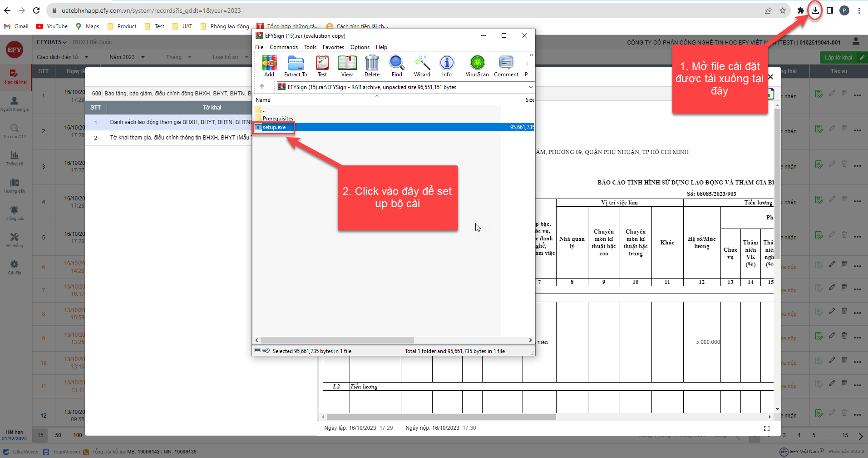The width and height of the screenshot is (868, 458).
Task: Open the View tool in WinRAR
Action: click(347, 65)
